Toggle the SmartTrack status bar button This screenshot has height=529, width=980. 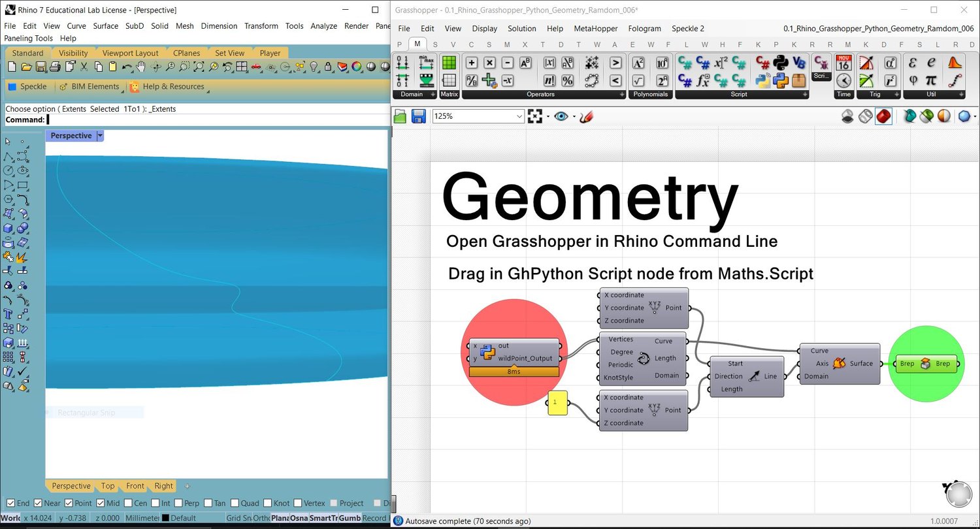click(x=323, y=518)
